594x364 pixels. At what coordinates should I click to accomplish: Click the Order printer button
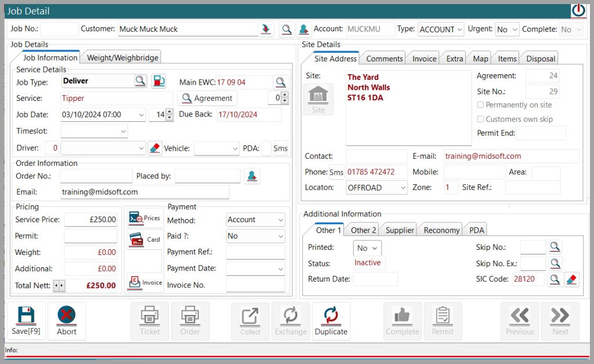(190, 321)
